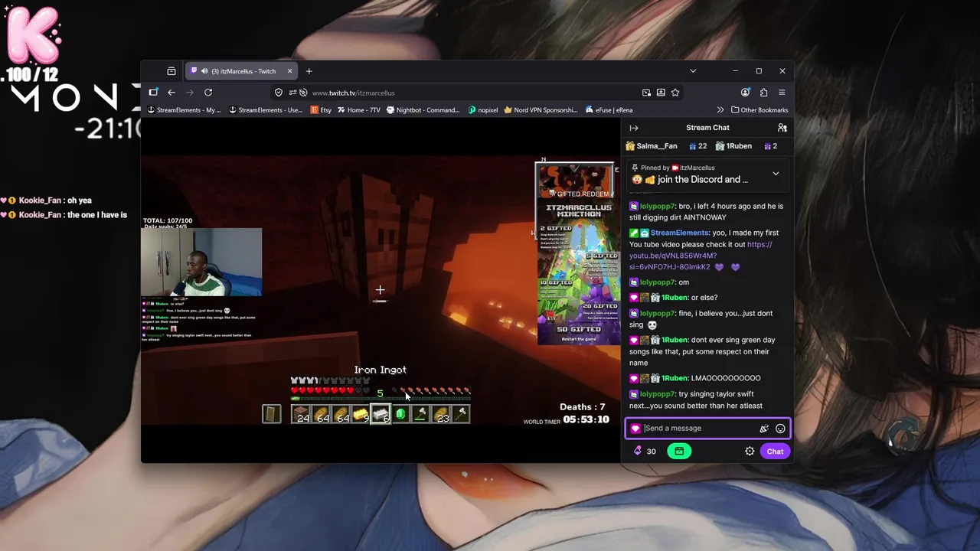Click lolypopp7 username in AINTNOWAY message
Image resolution: width=980 pixels, height=551 pixels.
[658, 207]
